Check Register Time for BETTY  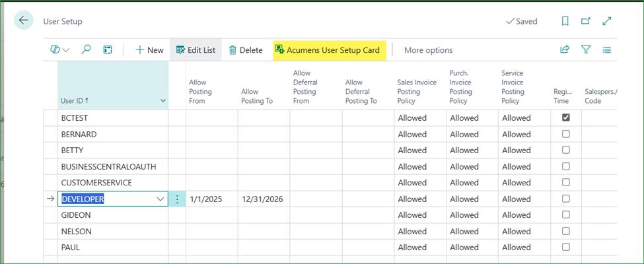coord(566,150)
